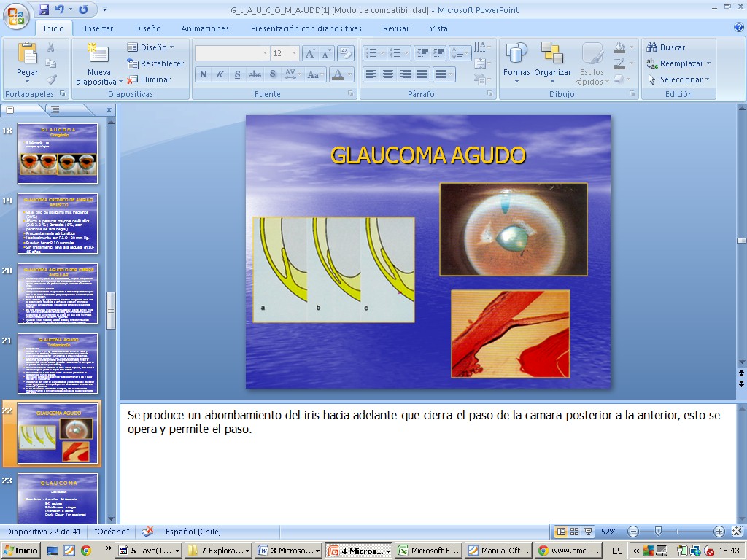Switch to the Animaciones tab
The height and width of the screenshot is (560, 747).
pos(205,28)
